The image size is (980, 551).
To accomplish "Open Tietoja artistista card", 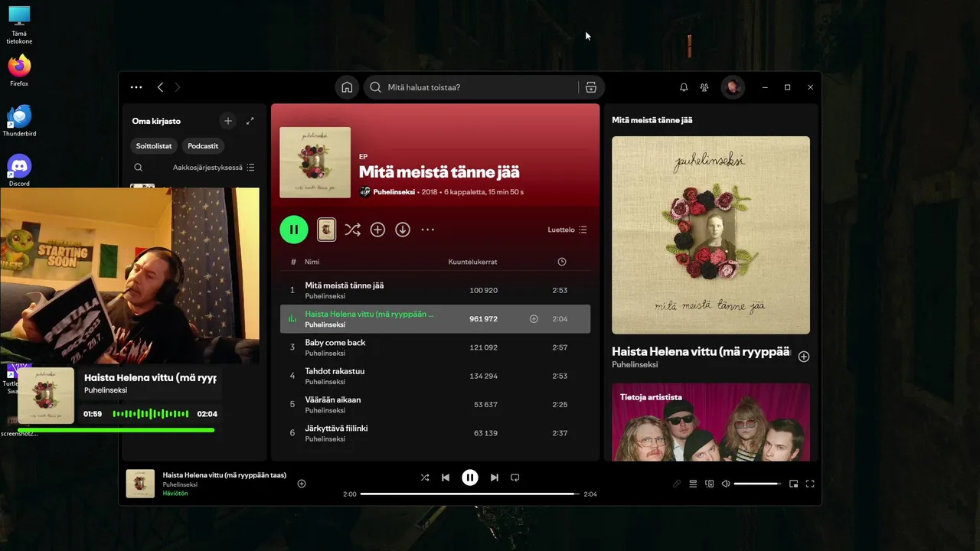I will (x=710, y=422).
